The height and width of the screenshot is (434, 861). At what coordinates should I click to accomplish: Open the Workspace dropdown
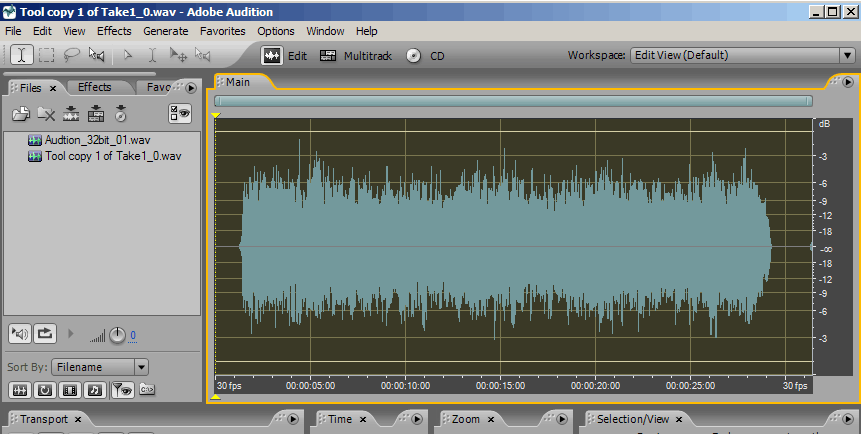pos(846,56)
